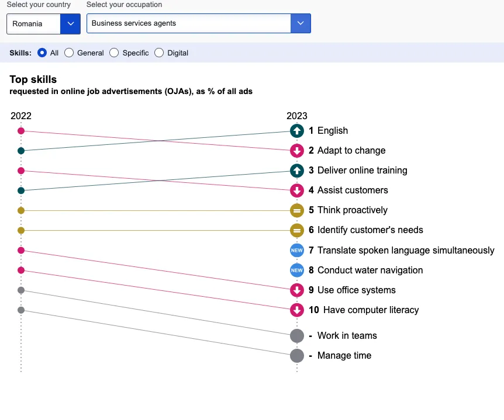Click the up-arrow icon for Deliver online training
This screenshot has height=420, width=504.
297,171
